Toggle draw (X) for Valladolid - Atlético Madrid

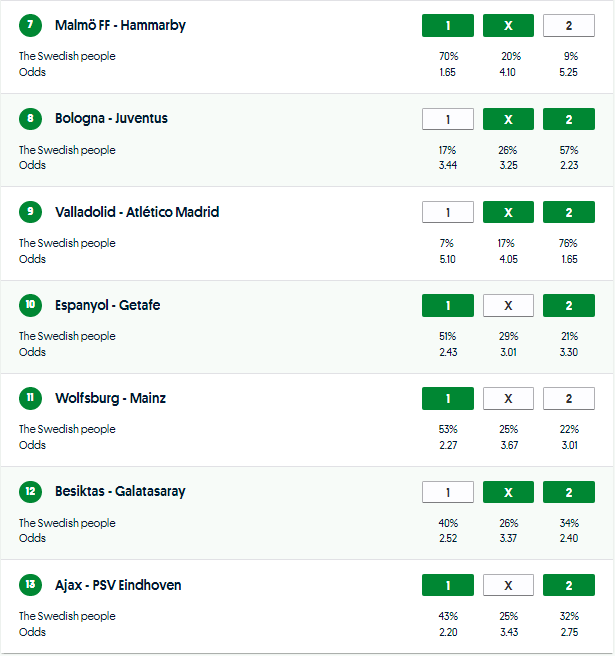(508, 213)
